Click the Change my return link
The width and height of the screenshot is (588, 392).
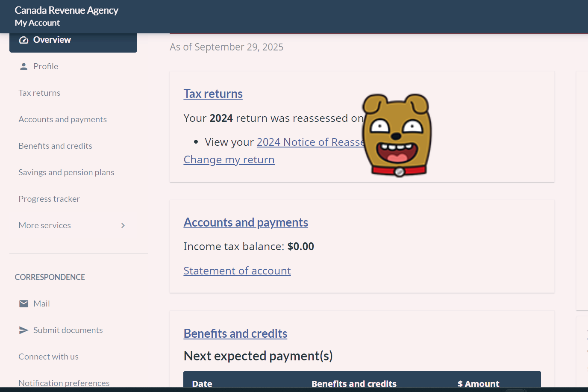(229, 159)
